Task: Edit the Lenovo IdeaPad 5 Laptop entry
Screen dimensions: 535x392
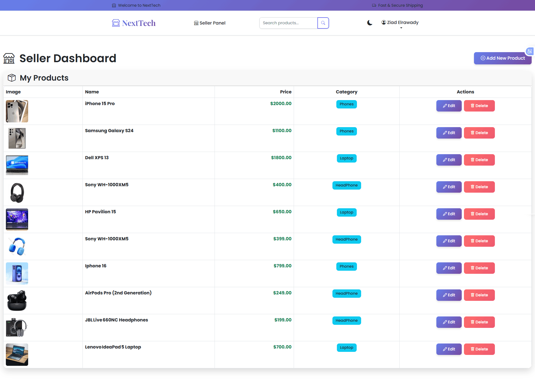Action: (449, 349)
